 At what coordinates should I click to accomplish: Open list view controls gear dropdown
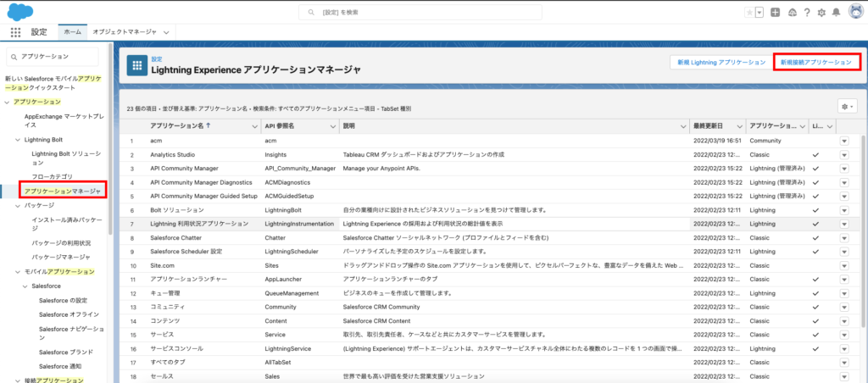(847, 106)
